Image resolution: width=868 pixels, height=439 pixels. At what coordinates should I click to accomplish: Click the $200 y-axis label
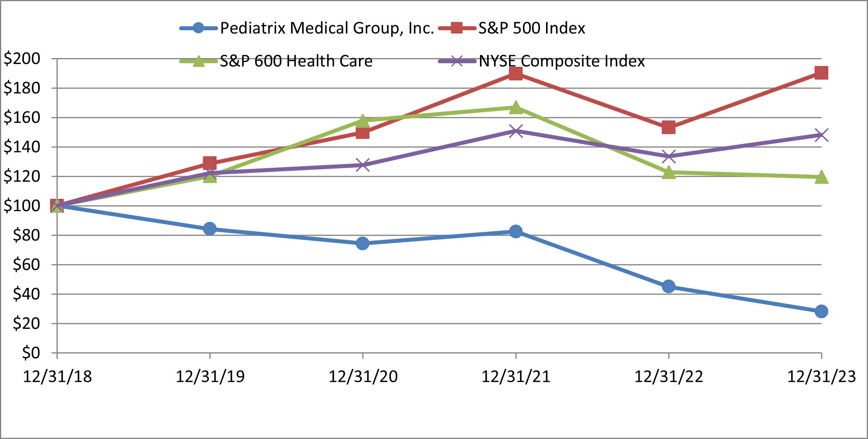tap(22, 59)
